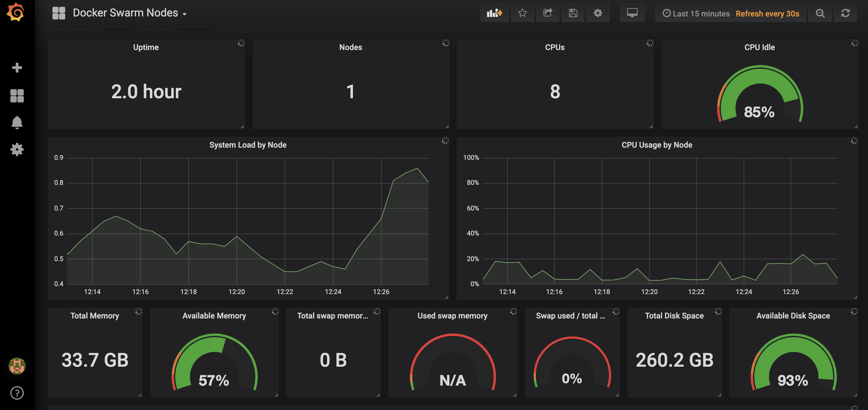This screenshot has width=868, height=410.
Task: Click the user avatar in sidebar
Action: pos(17,366)
